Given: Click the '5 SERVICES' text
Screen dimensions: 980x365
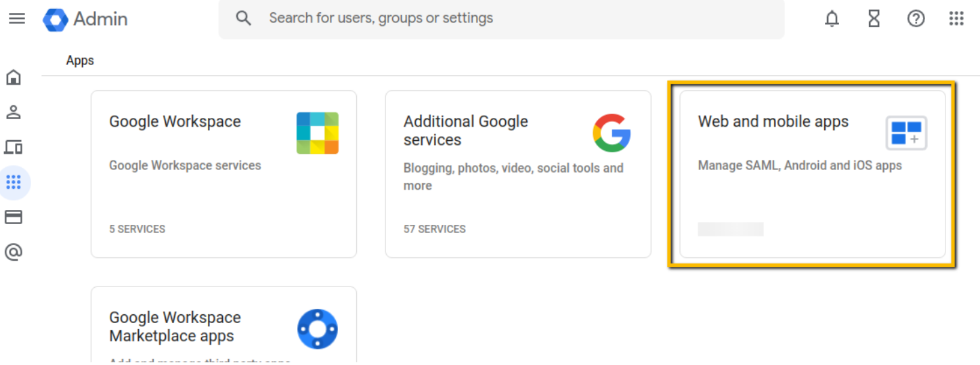Looking at the screenshot, I should (137, 229).
